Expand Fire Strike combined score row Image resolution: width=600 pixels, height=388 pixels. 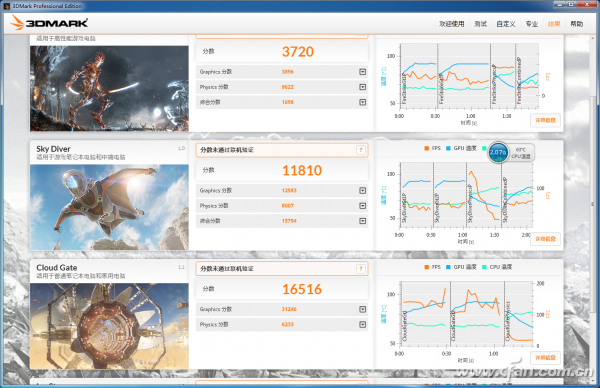(x=362, y=102)
